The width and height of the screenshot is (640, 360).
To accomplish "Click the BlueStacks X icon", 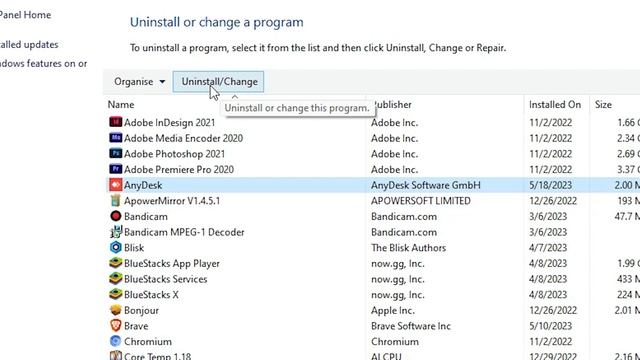I will [x=116, y=294].
